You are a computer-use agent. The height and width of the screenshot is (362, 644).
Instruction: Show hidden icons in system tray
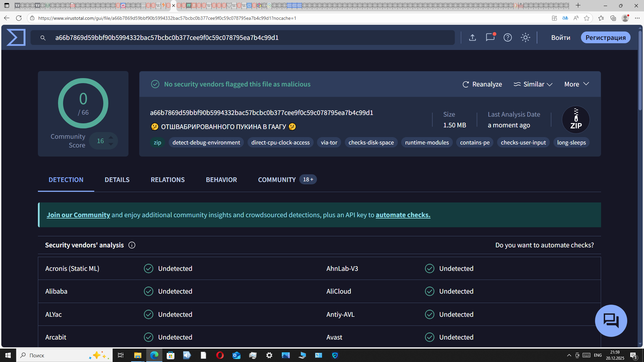pos(569,355)
